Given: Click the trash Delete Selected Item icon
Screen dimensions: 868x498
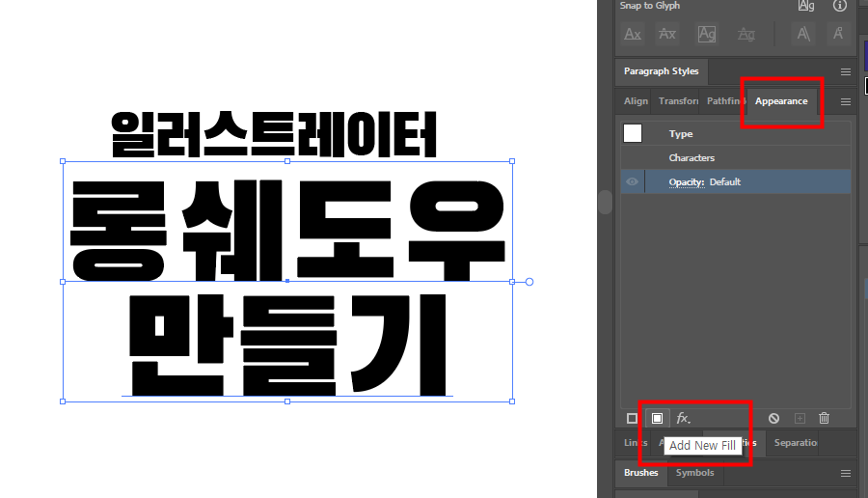Looking at the screenshot, I should 825,418.
